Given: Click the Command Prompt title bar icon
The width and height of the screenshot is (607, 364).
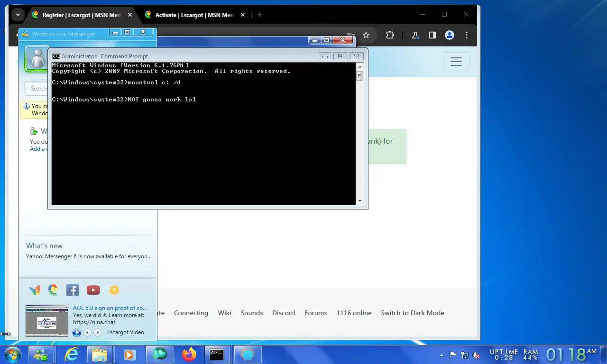Looking at the screenshot, I should click(56, 56).
